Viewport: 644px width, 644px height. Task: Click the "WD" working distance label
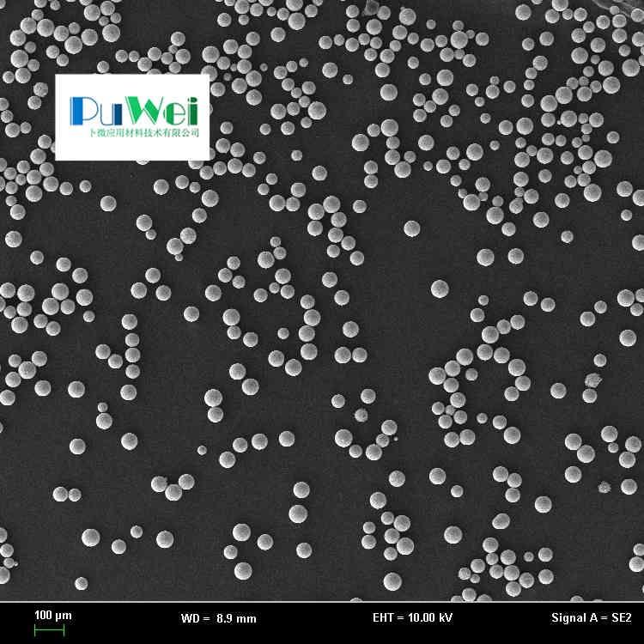coord(191,618)
